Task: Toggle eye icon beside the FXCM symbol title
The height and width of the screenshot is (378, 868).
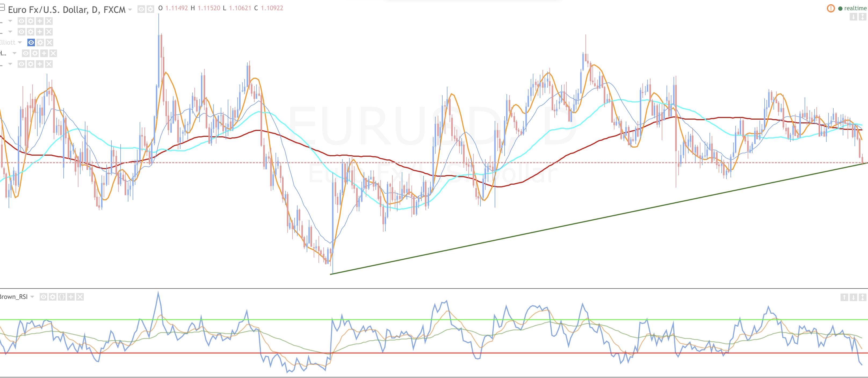Action: click(141, 9)
